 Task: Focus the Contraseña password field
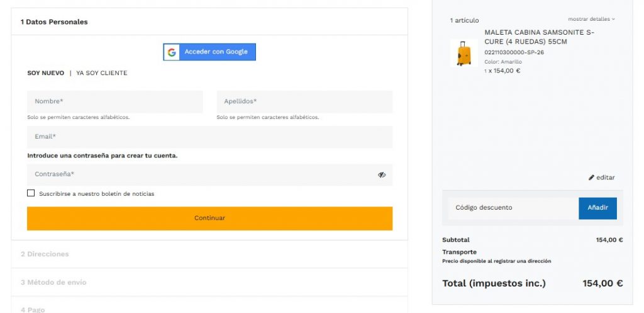point(201,174)
